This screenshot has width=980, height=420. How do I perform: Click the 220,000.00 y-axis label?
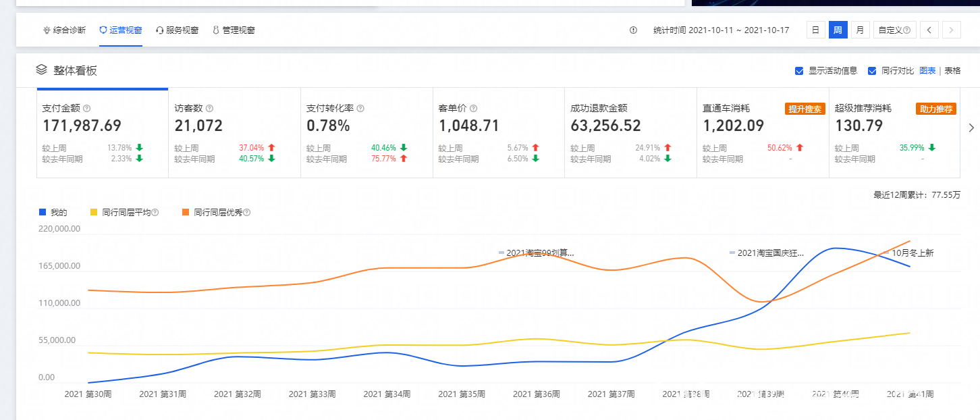click(x=60, y=229)
